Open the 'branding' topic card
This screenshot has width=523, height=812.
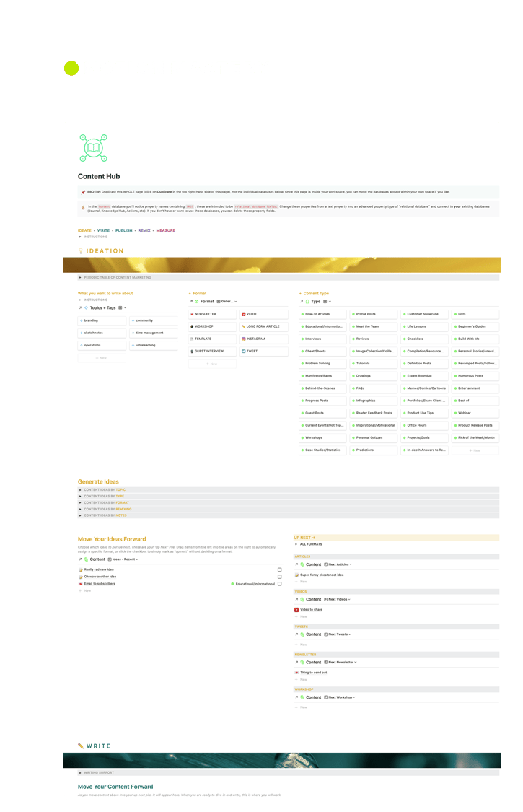click(x=102, y=320)
